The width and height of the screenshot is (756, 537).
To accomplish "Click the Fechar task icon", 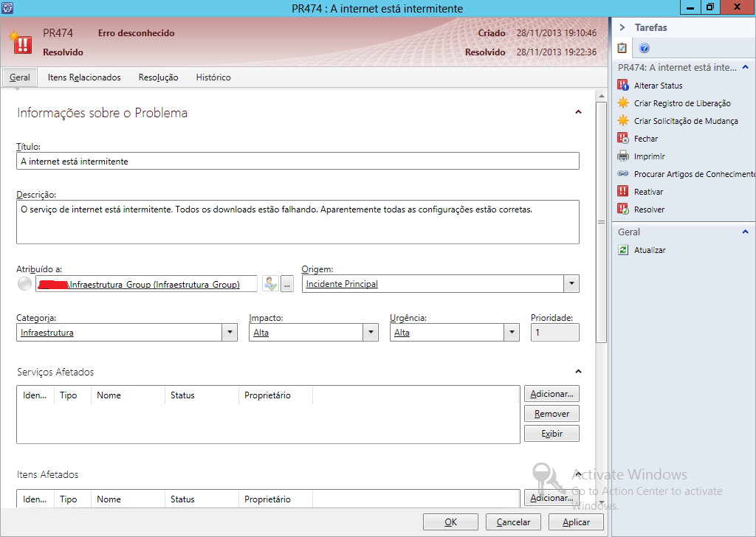I will point(623,139).
